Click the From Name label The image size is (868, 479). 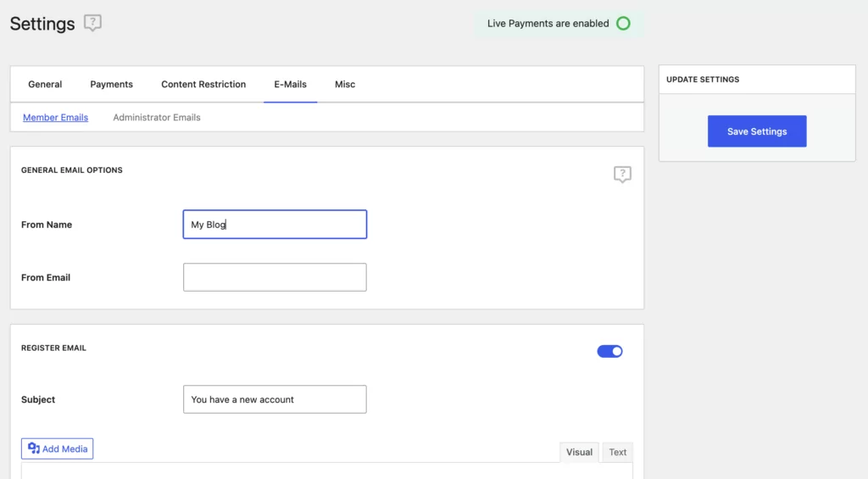pos(47,225)
